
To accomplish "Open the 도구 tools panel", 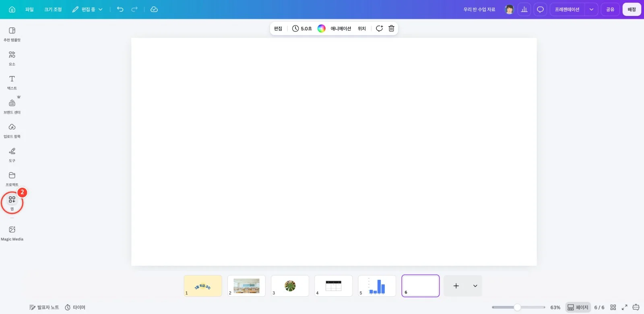I will (12, 155).
